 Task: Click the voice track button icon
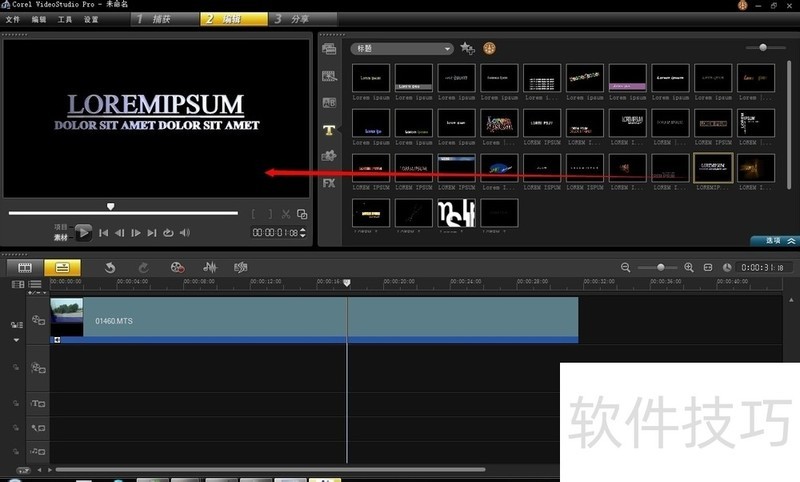(38, 428)
